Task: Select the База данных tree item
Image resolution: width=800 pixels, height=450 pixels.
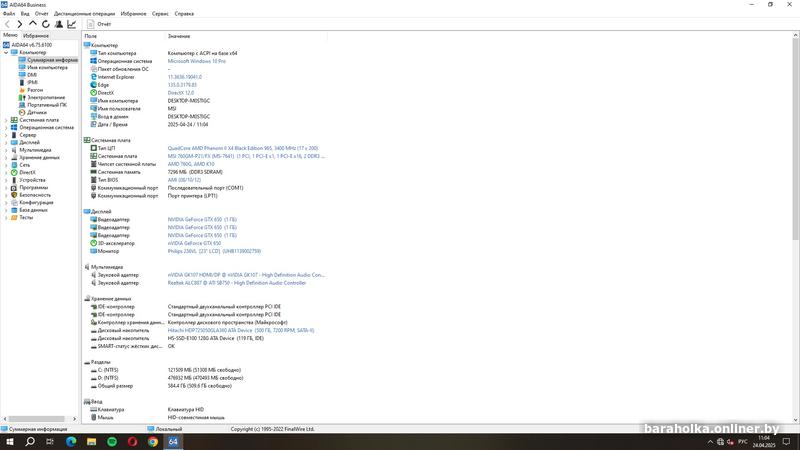Action: pos(29,210)
